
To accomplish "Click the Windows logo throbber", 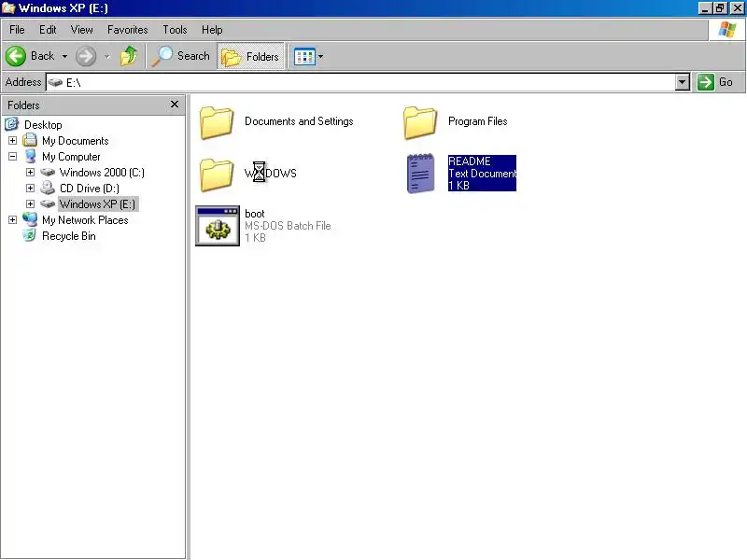I will click(x=727, y=30).
